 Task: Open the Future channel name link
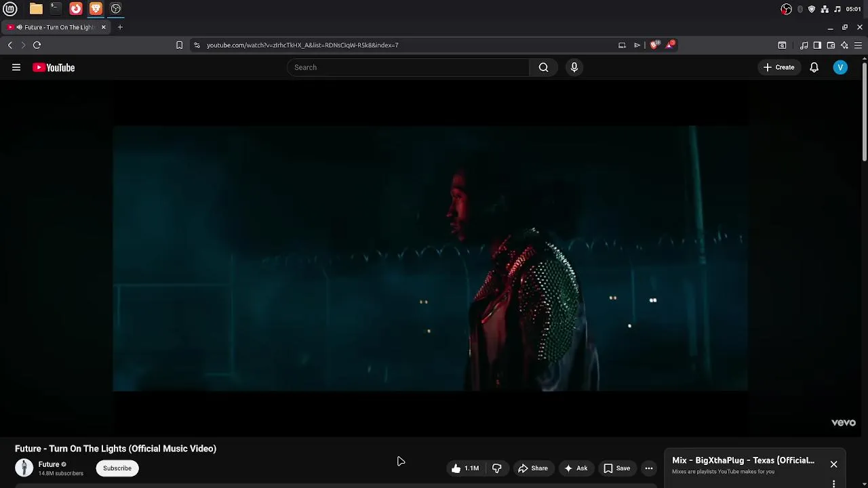click(49, 464)
